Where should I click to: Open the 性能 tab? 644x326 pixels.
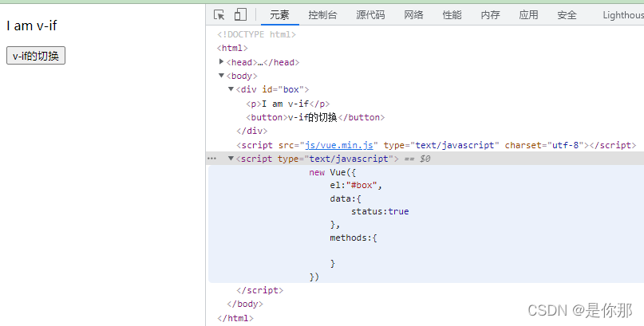pyautogui.click(x=452, y=15)
